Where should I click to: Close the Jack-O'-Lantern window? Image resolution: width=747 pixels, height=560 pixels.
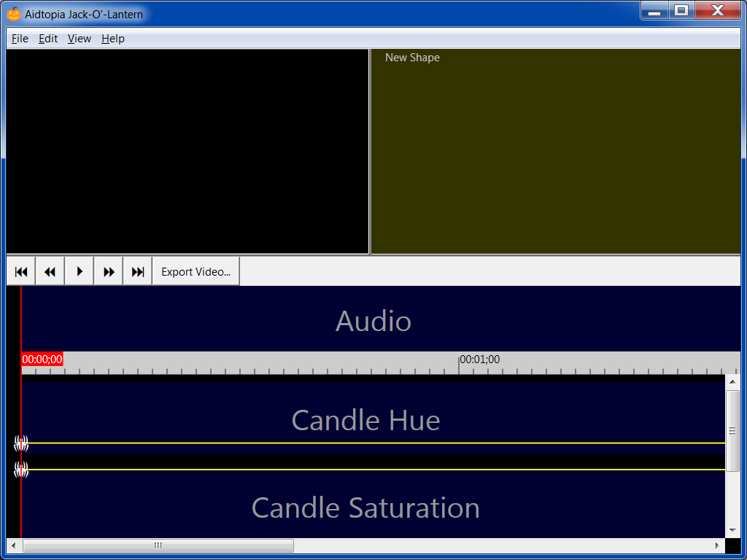[718, 10]
